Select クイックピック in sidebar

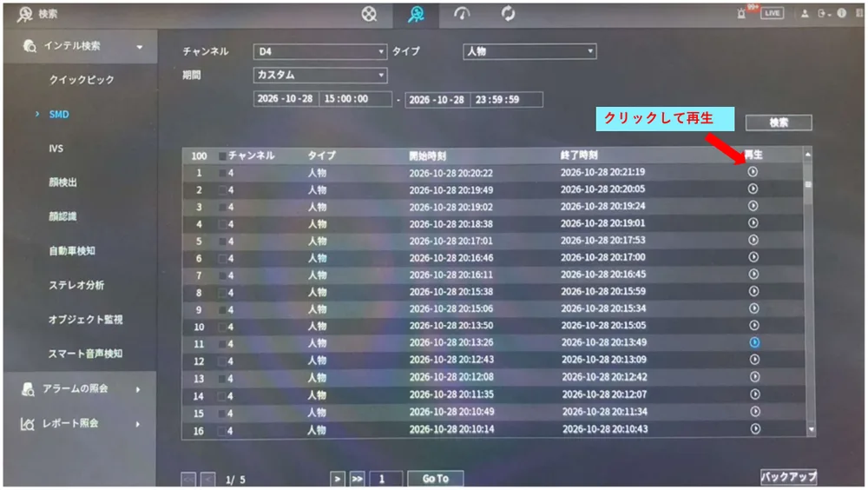click(82, 80)
